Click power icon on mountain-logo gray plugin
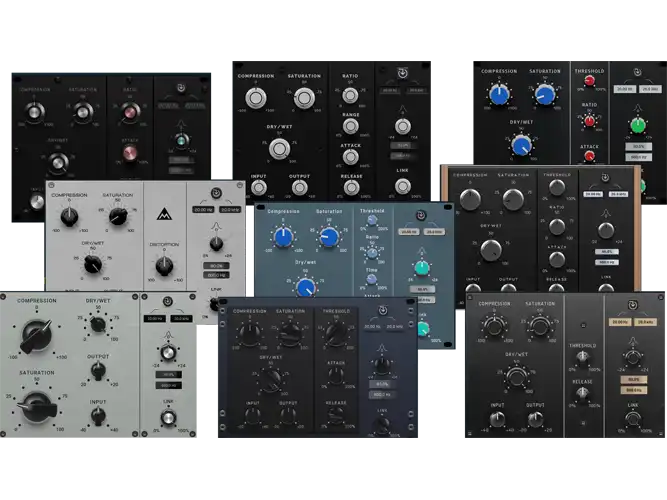The height and width of the screenshot is (500, 667). coord(216,193)
